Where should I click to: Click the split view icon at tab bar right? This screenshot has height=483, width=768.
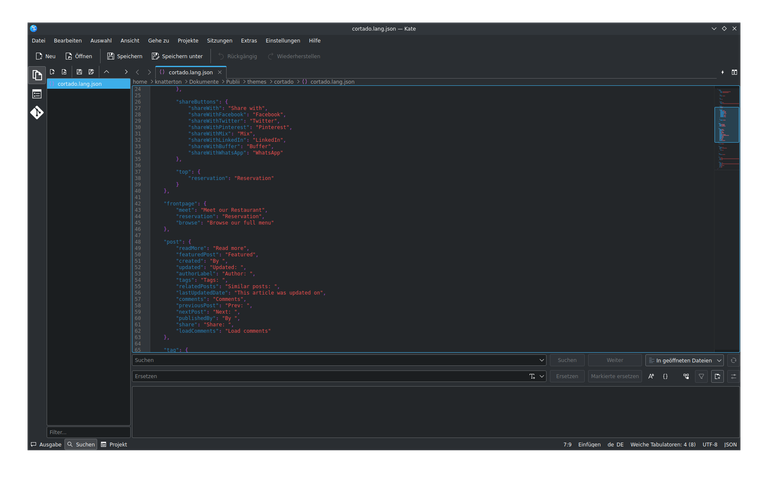coord(734,72)
